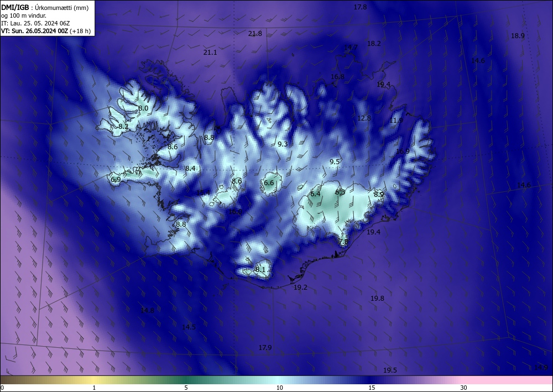Image resolution: width=553 pixels, height=392 pixels.
Task: Click the 'og 100 m vindur.' legend line
Action: [x=24, y=15]
